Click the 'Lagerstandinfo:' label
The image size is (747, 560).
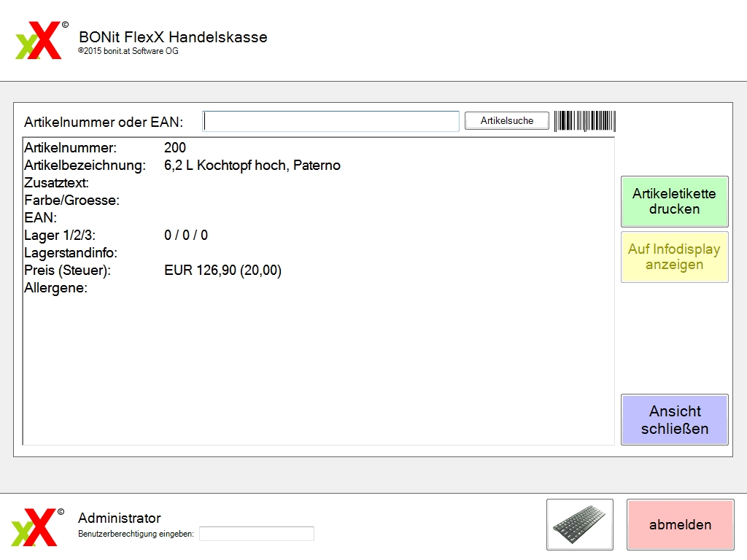tap(71, 253)
